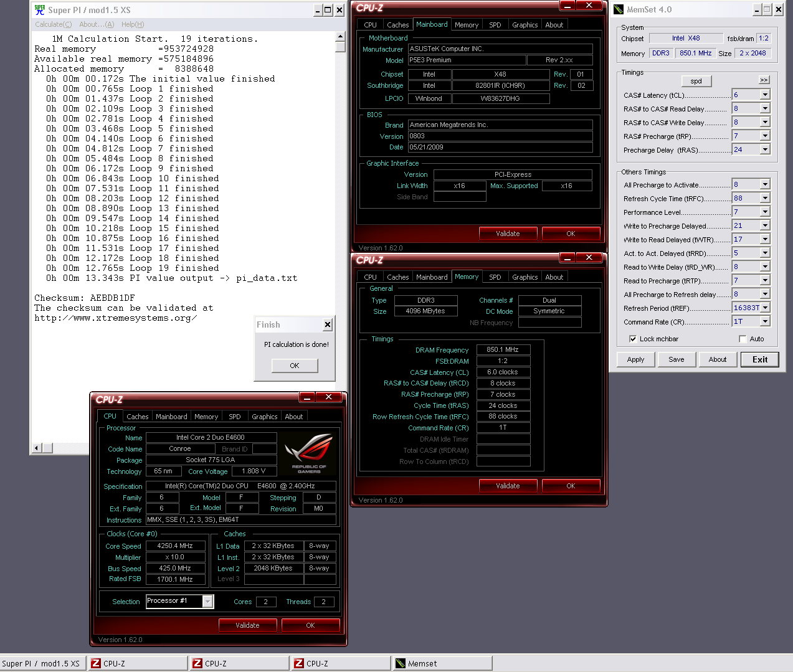This screenshot has width=793, height=672.
Task: Click the Core Speed 4250.4 MHz value
Action: pos(175,546)
